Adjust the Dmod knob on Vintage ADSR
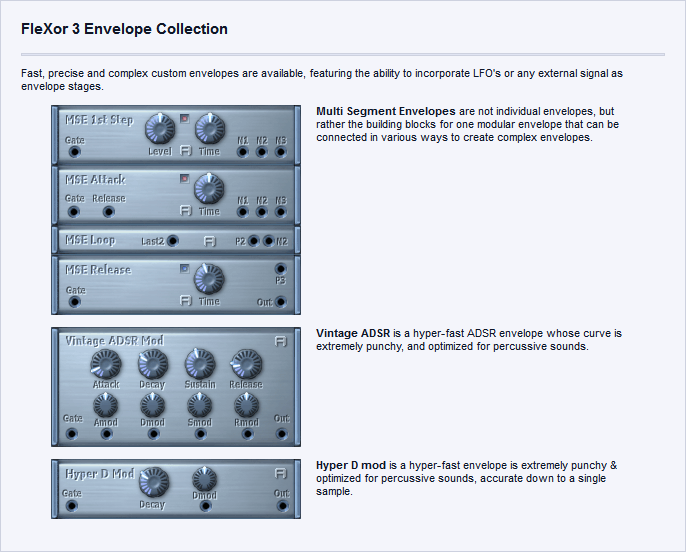This screenshot has height=552, width=686. coord(153,405)
